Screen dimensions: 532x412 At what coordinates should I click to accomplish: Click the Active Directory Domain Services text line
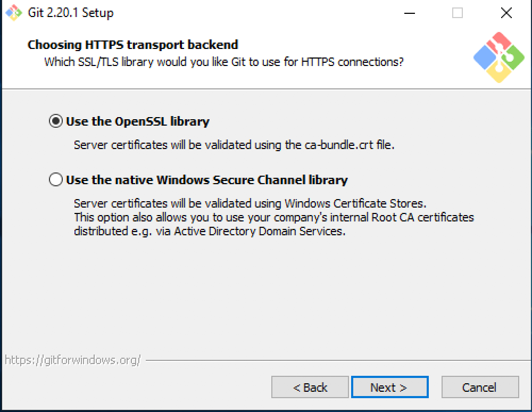click(x=210, y=231)
